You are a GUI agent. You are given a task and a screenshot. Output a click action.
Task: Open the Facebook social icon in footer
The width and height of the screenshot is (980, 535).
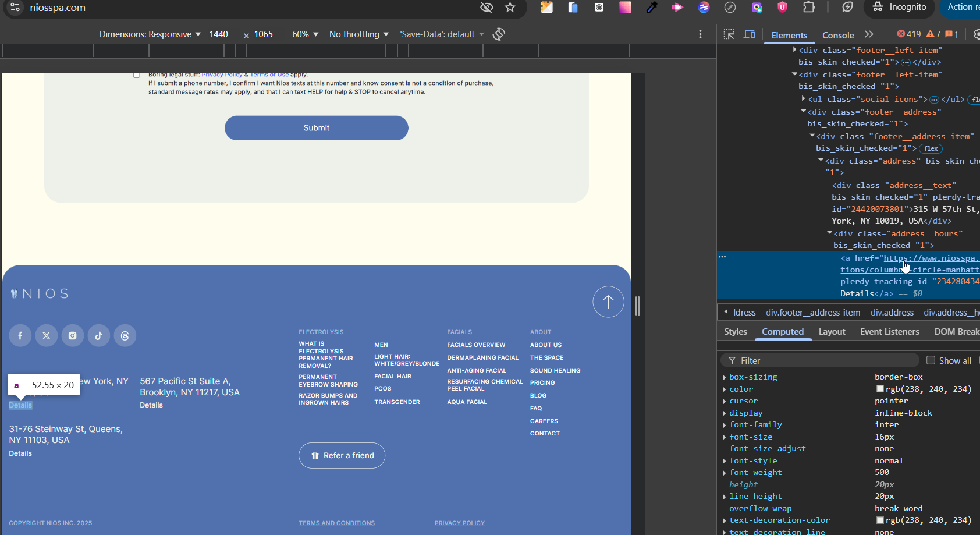[20, 335]
